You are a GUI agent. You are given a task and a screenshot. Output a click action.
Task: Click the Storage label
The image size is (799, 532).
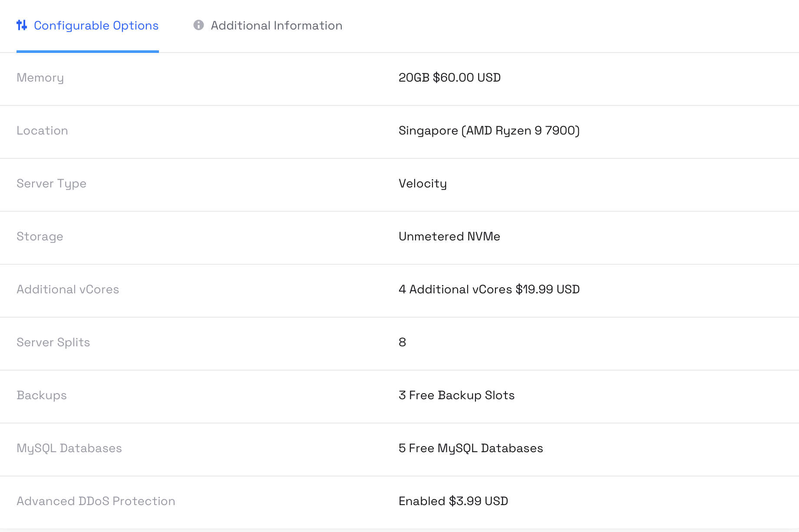pyautogui.click(x=40, y=236)
